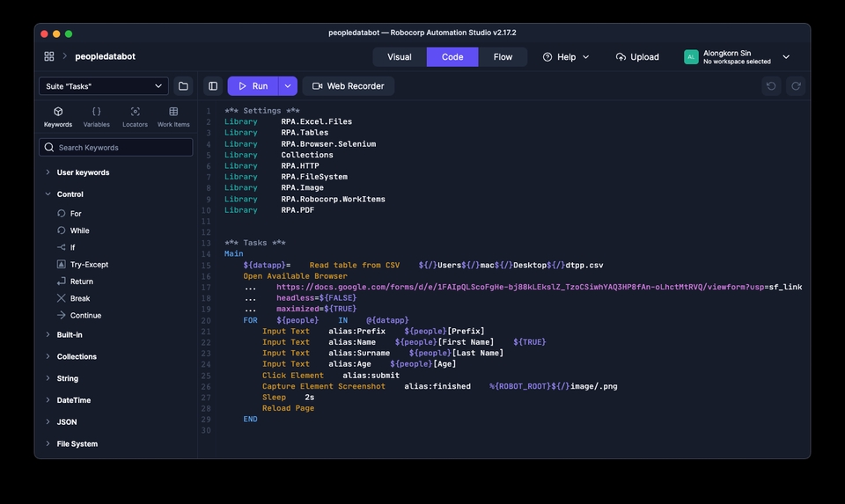
Task: Run the robot with the Run button
Action: point(253,86)
